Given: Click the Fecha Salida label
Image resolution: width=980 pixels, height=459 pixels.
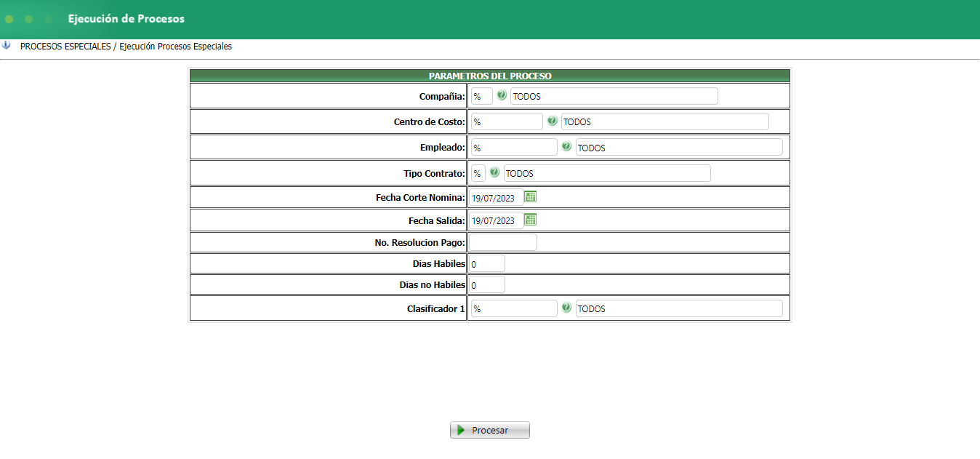Looking at the screenshot, I should [x=437, y=220].
